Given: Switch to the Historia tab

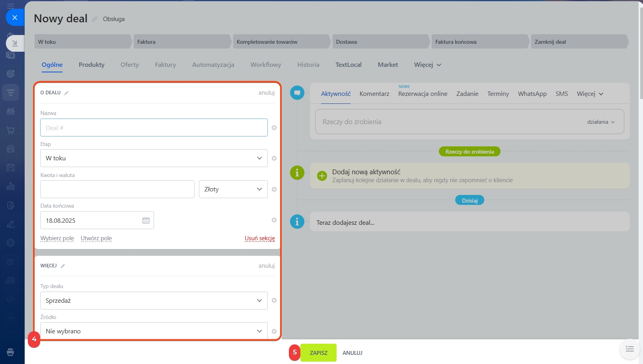Looking at the screenshot, I should coord(308,65).
